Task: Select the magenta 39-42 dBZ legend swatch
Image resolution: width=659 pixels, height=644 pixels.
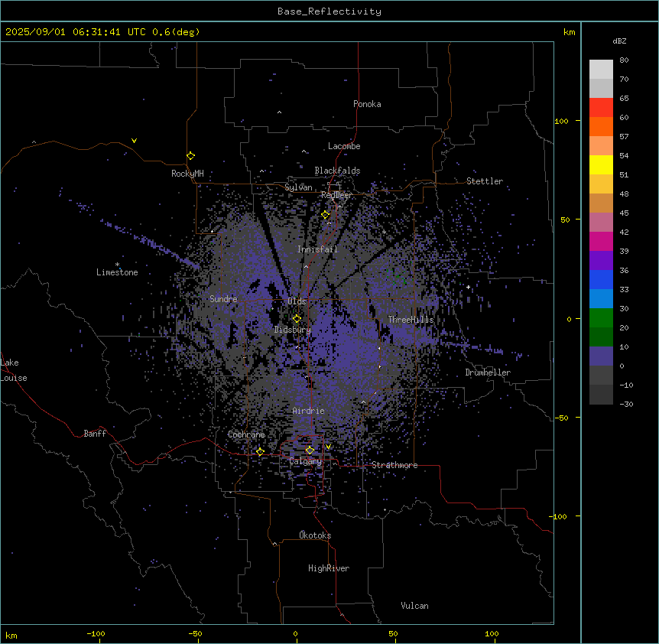Action: pos(601,241)
